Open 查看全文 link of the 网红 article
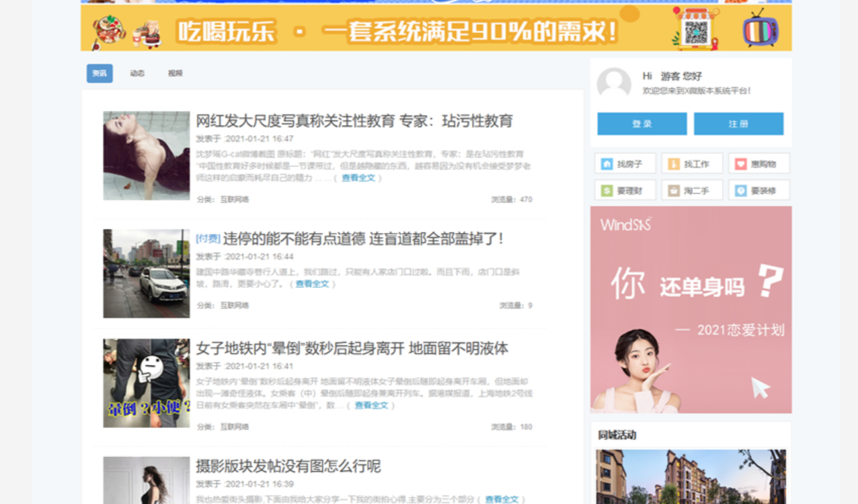The height and width of the screenshot is (504, 858). [x=358, y=178]
